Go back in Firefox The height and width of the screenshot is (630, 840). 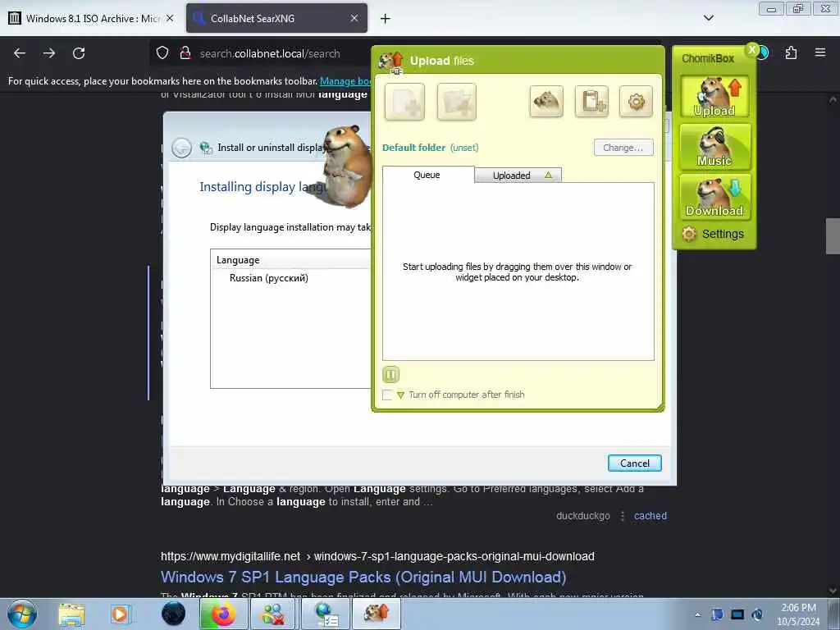[20, 53]
